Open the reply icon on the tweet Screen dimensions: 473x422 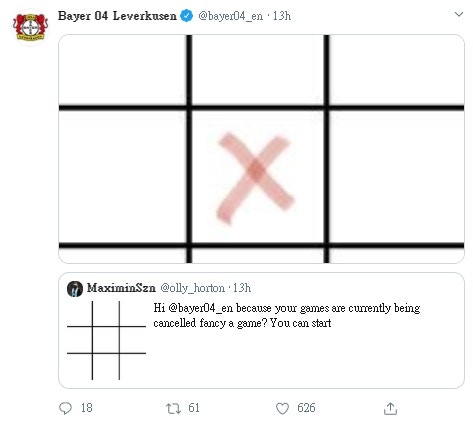click(x=65, y=408)
